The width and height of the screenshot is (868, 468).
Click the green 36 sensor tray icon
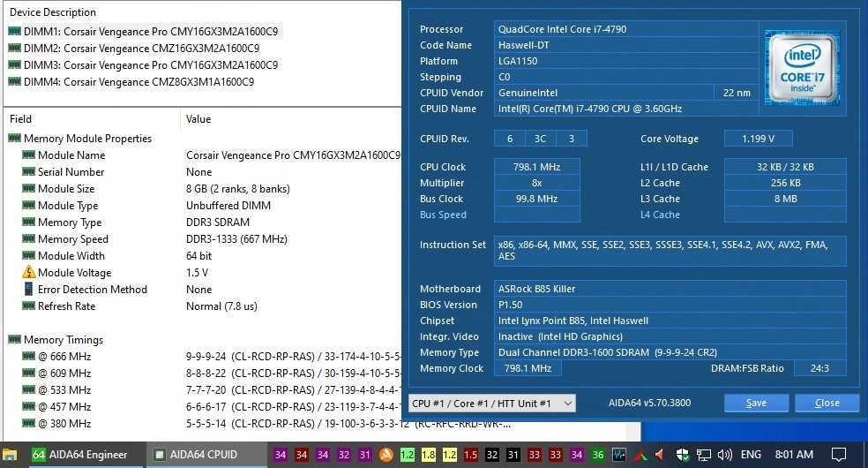point(598,455)
